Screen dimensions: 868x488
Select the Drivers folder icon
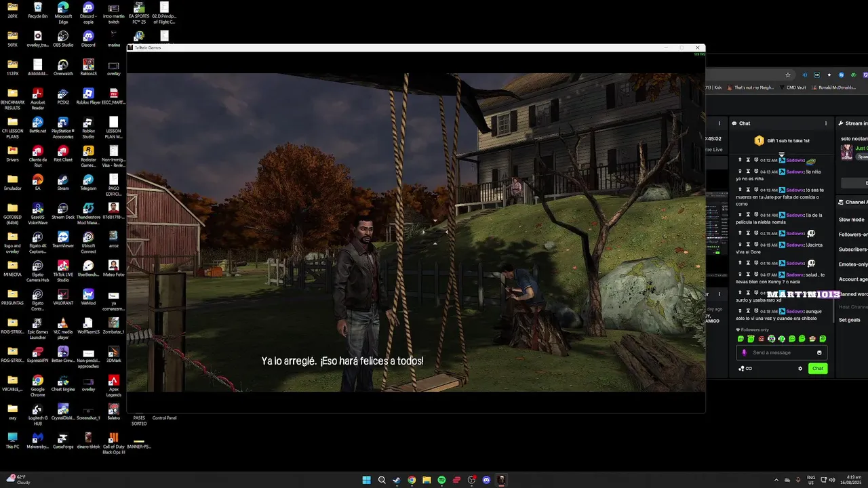point(13,153)
